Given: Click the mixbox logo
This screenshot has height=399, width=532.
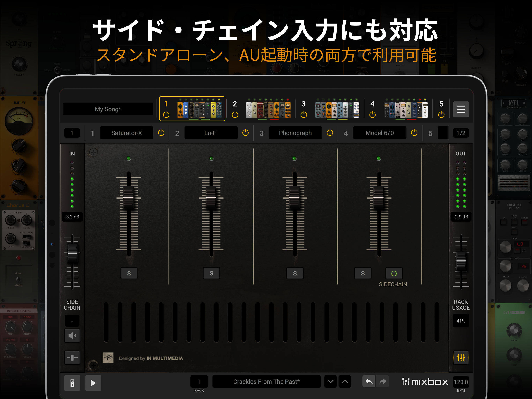Looking at the screenshot, I should (x=425, y=382).
